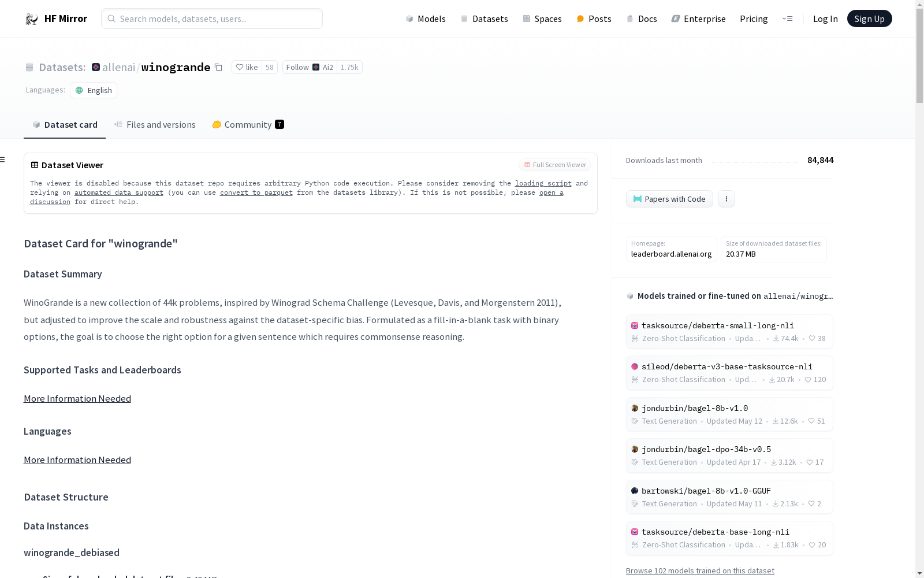This screenshot has height=578, width=924.
Task: Follow the loading script link
Action: click(x=543, y=183)
